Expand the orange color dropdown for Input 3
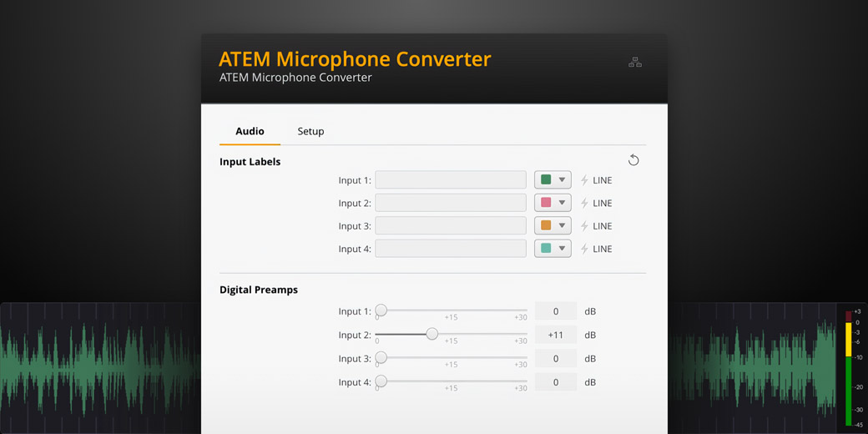This screenshot has width=868, height=434. click(x=553, y=226)
